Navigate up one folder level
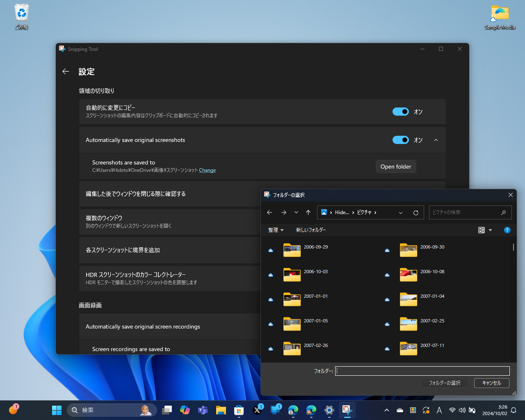 coord(308,212)
